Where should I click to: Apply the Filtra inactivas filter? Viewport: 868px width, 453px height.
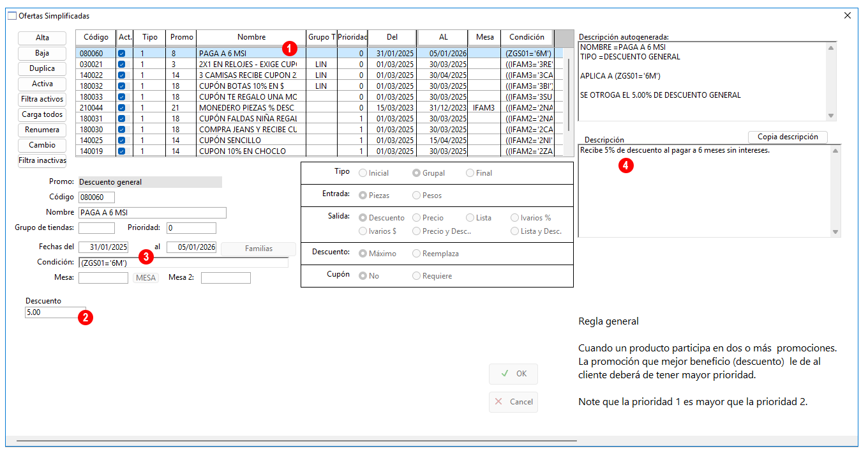[x=42, y=160]
